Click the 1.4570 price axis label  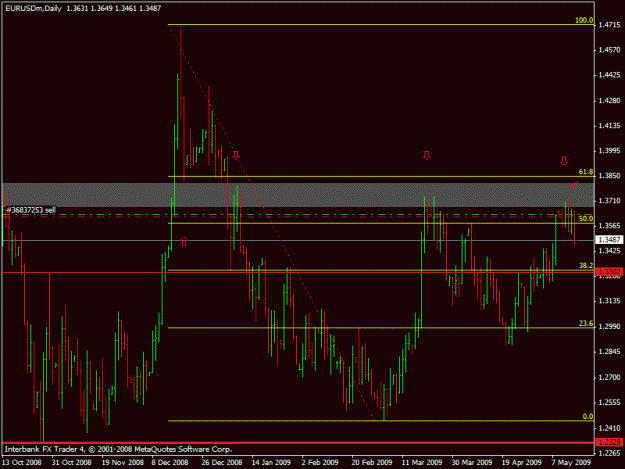pos(609,50)
